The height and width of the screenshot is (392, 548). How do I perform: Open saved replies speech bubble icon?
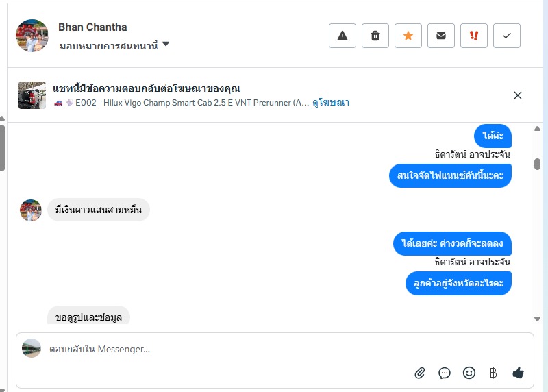pos(445,373)
